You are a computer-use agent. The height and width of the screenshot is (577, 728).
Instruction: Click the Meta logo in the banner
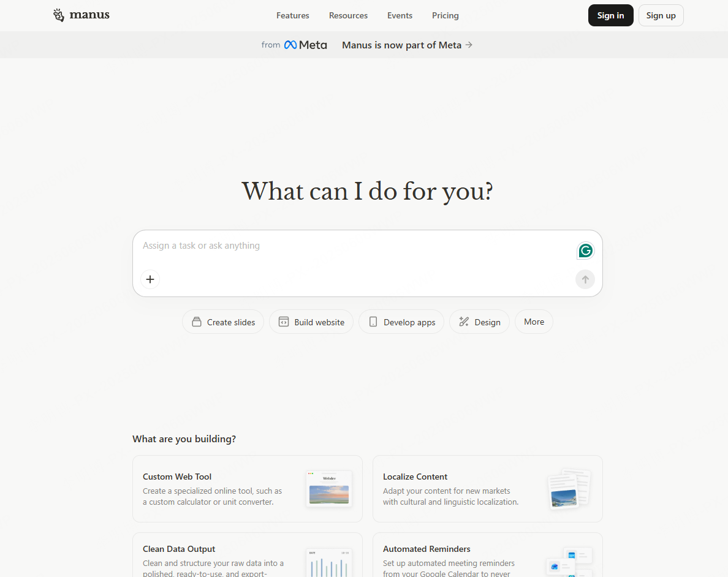point(305,45)
